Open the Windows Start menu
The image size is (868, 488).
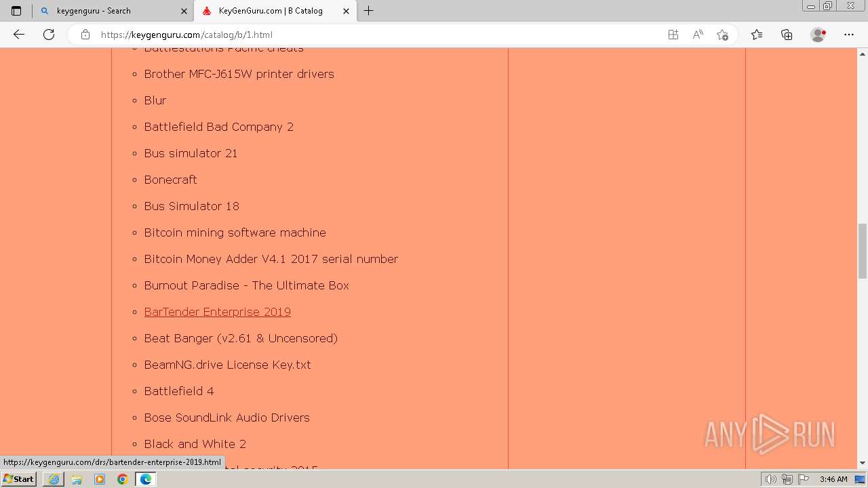point(18,479)
